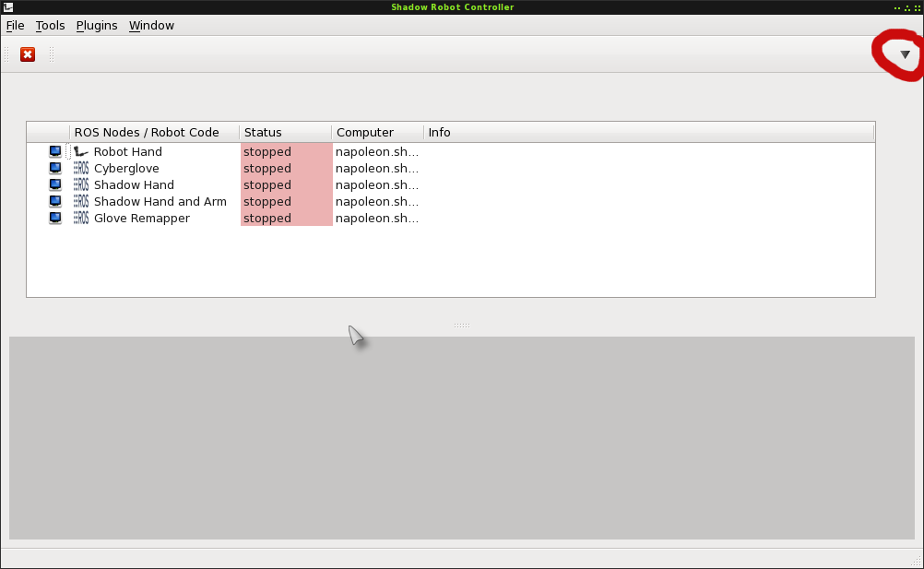
Task: Click the computer icon beside Shadow Hand and Arm
Action: (54, 201)
